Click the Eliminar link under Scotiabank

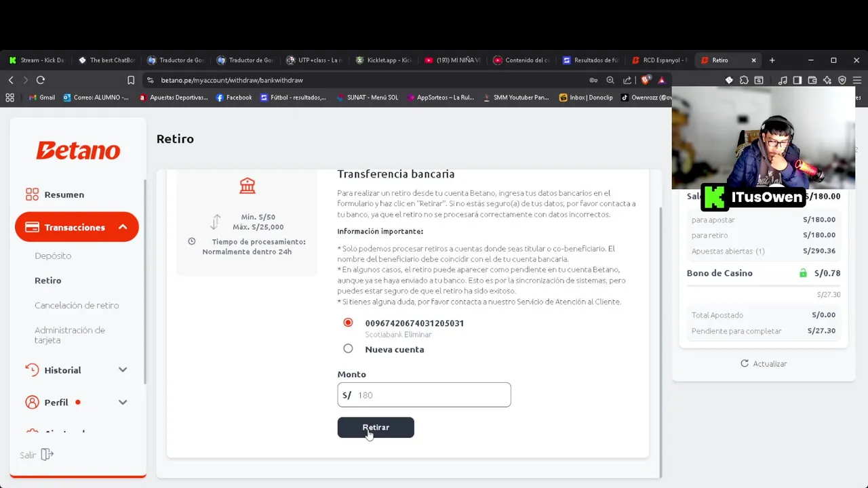tap(419, 335)
